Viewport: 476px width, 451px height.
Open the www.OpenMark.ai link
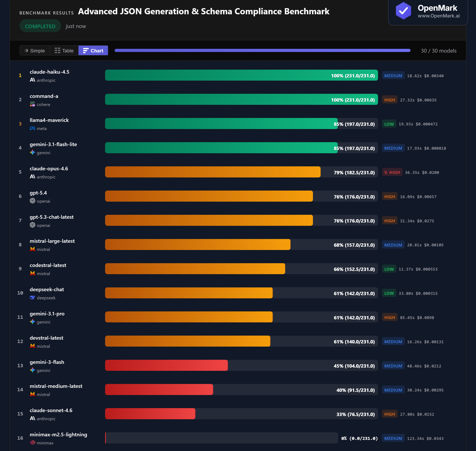click(x=439, y=16)
